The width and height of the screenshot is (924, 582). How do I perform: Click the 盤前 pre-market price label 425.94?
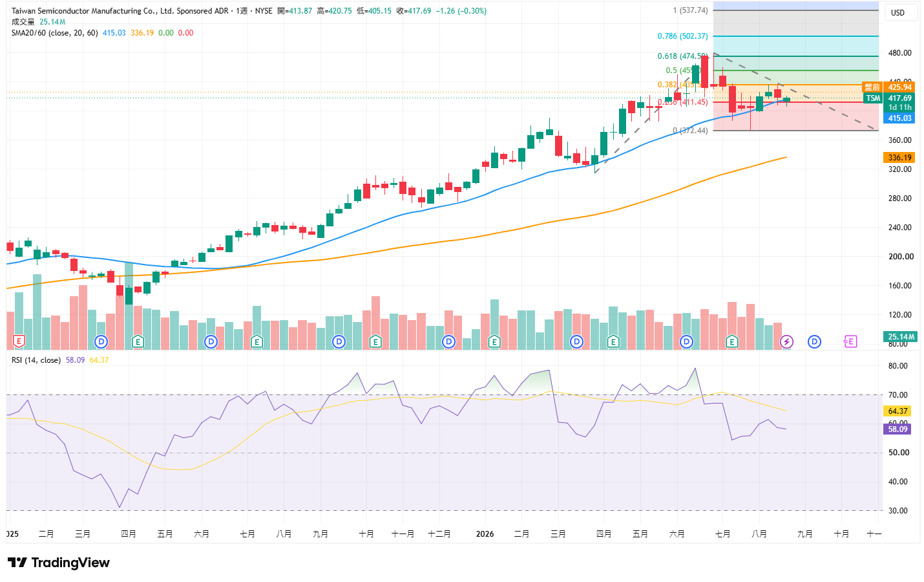(x=888, y=87)
